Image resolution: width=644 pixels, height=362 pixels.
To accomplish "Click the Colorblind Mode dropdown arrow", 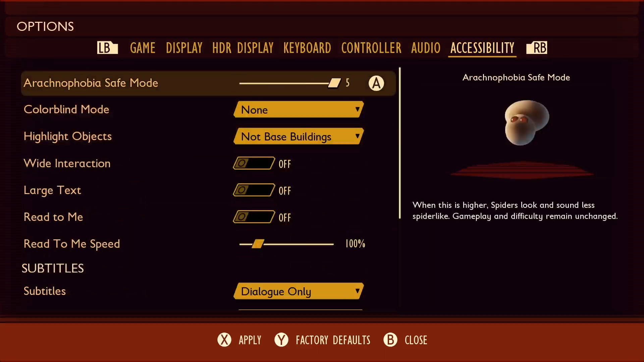I will pyautogui.click(x=357, y=110).
